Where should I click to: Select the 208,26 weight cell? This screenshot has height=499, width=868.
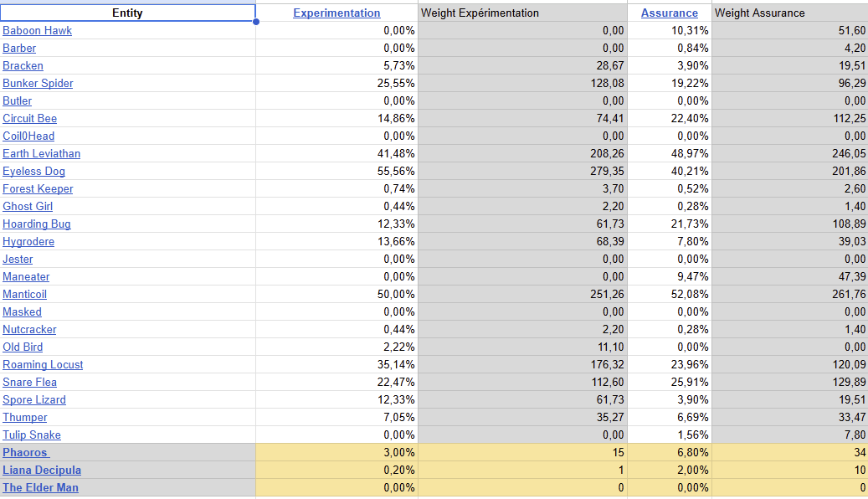[x=522, y=153]
